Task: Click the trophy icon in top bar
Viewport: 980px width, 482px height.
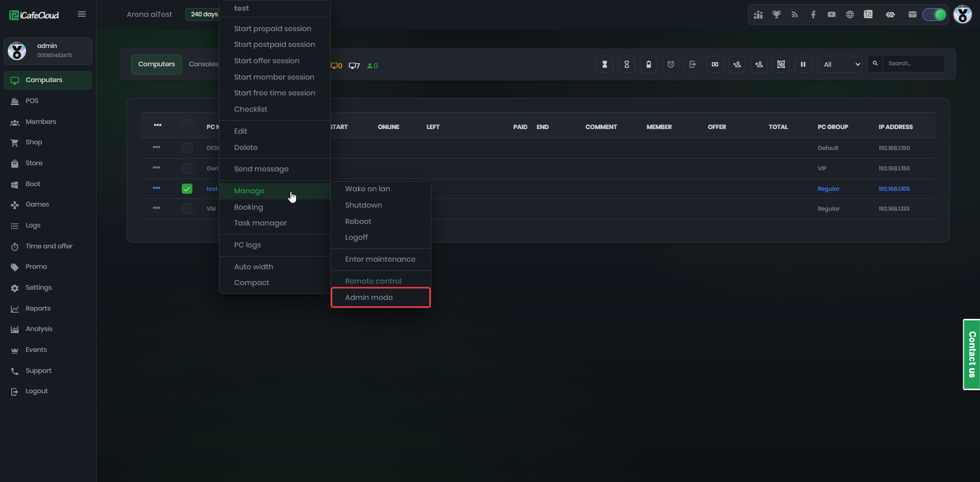Action: point(776,14)
